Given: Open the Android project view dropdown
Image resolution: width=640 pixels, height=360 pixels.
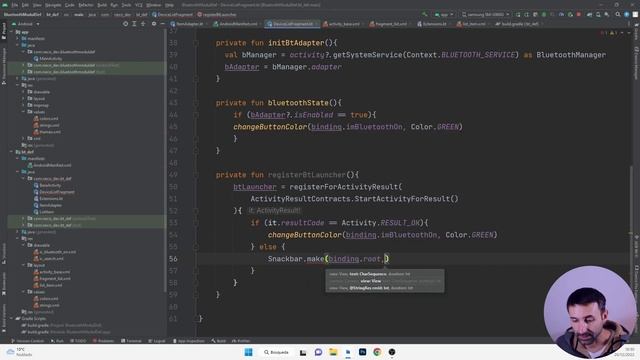Looking at the screenshot, I should 26,24.
